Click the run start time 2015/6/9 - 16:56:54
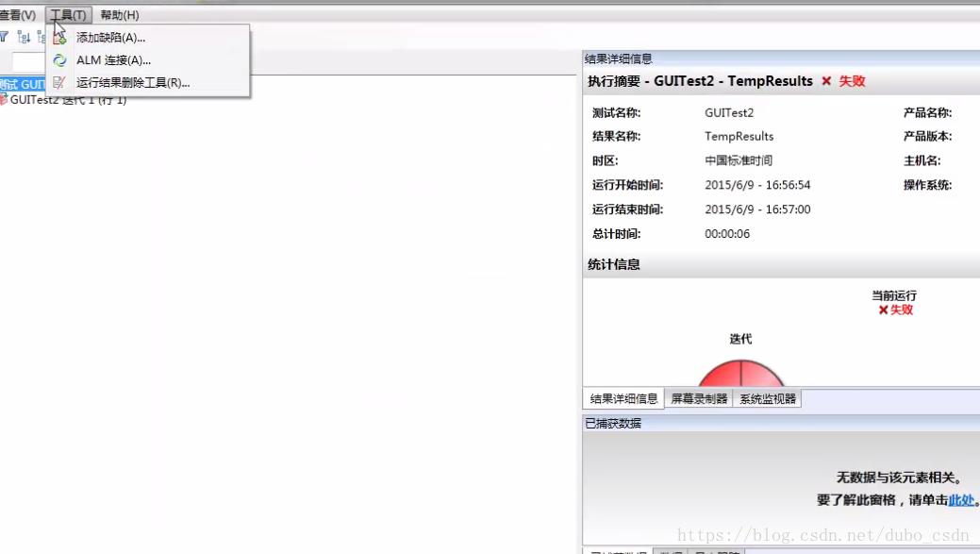The height and width of the screenshot is (554, 980). pos(757,185)
